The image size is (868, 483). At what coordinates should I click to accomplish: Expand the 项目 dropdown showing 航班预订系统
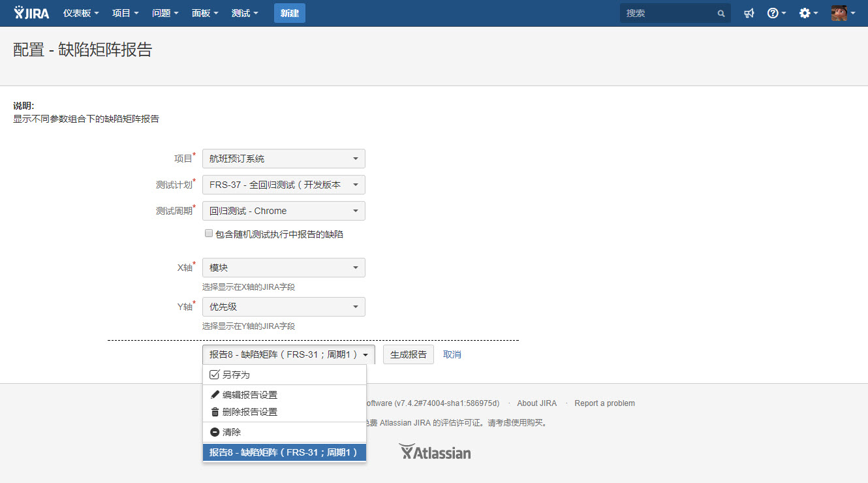(284, 159)
